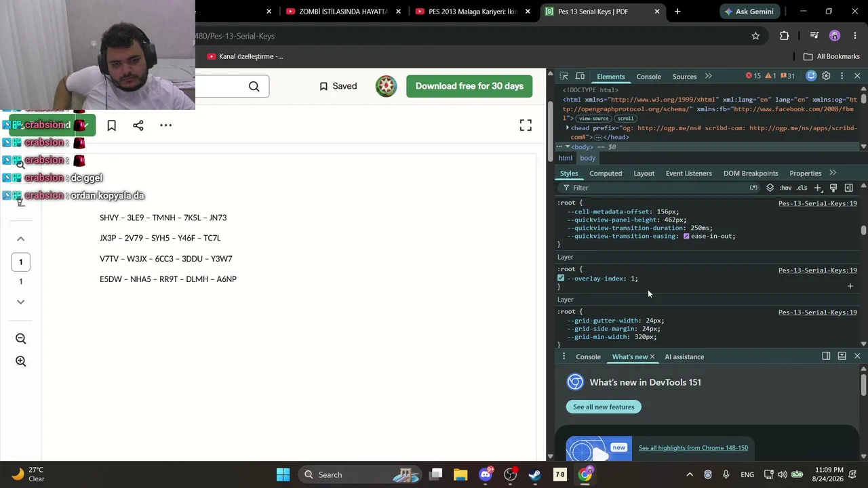Open DevTools settings gear
868x488 pixels.
point(826,76)
